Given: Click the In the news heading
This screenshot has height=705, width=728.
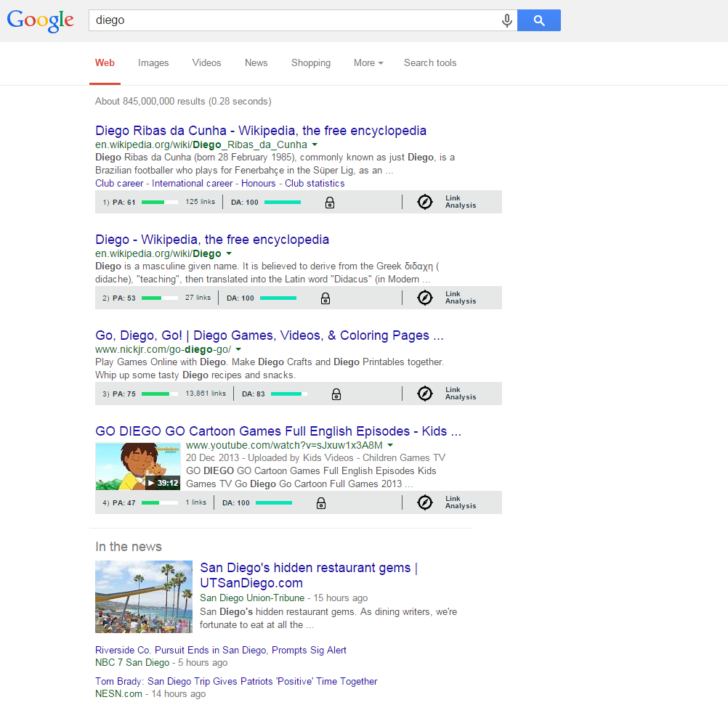Looking at the screenshot, I should click(129, 546).
